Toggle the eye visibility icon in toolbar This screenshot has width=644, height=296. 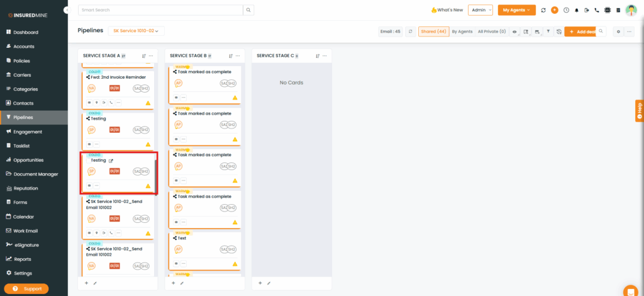[x=514, y=31]
